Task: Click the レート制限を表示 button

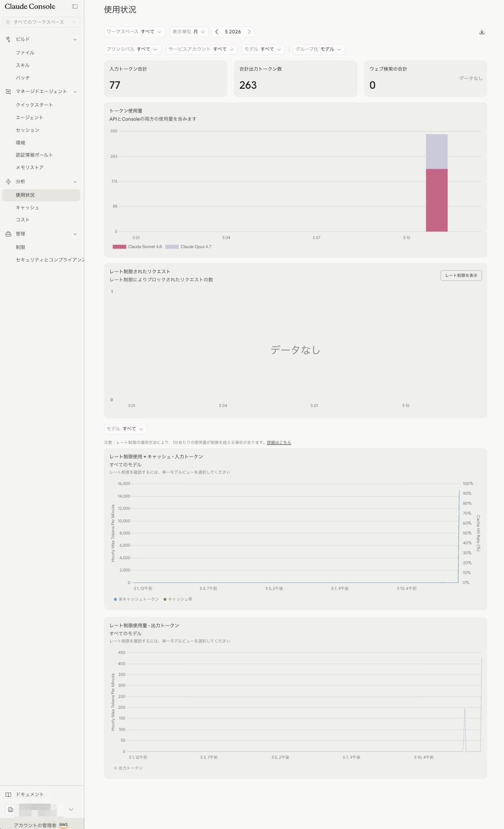Action: pyautogui.click(x=461, y=276)
